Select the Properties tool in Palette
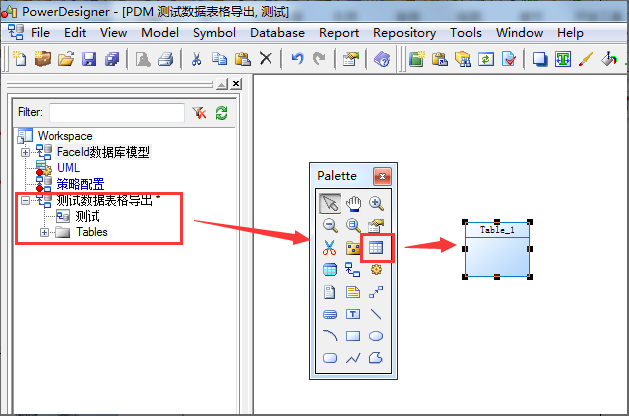Viewport: 629px width, 416px height. pos(376,225)
